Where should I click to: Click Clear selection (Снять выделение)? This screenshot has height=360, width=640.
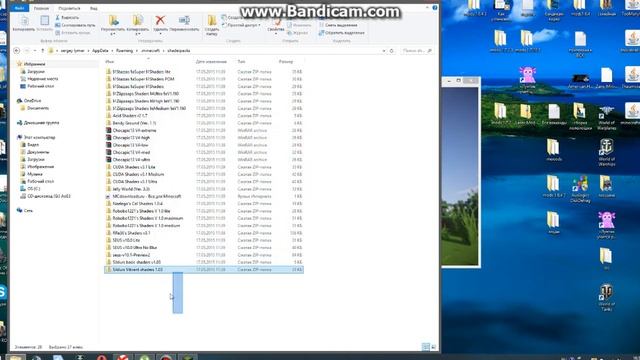point(338,25)
